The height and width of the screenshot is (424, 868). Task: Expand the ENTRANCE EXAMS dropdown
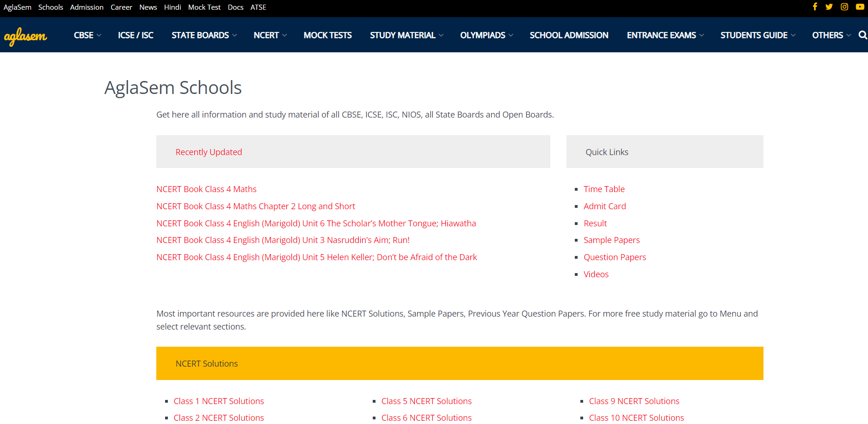pyautogui.click(x=665, y=35)
